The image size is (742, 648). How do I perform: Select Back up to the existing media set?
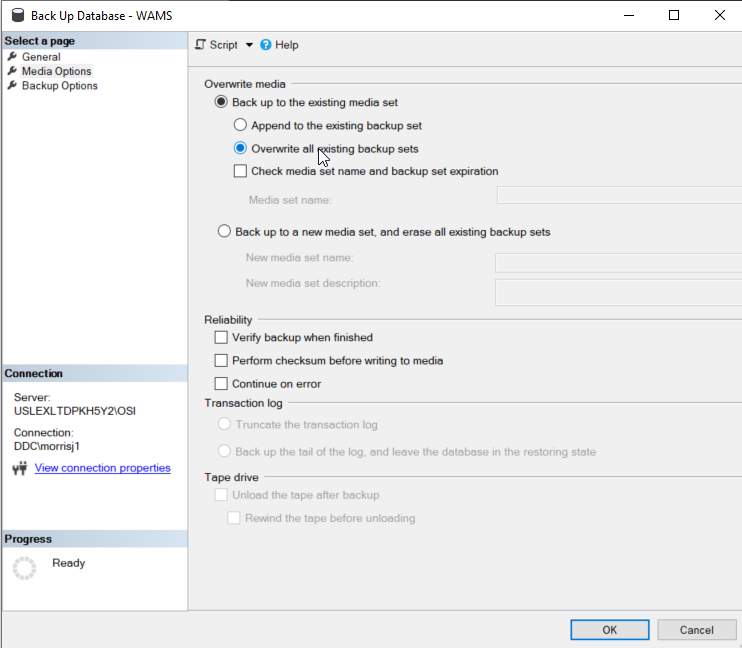tap(221, 102)
